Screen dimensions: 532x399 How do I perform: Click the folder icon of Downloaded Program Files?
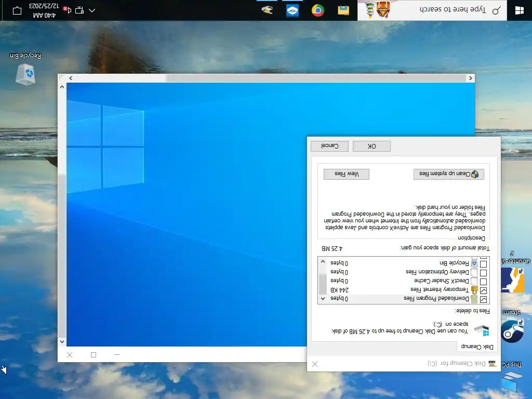point(474,299)
